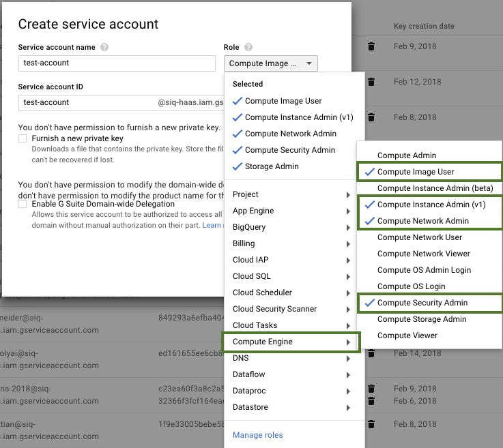Click trash icon for key dated Feb 14, 2018

coord(371,353)
